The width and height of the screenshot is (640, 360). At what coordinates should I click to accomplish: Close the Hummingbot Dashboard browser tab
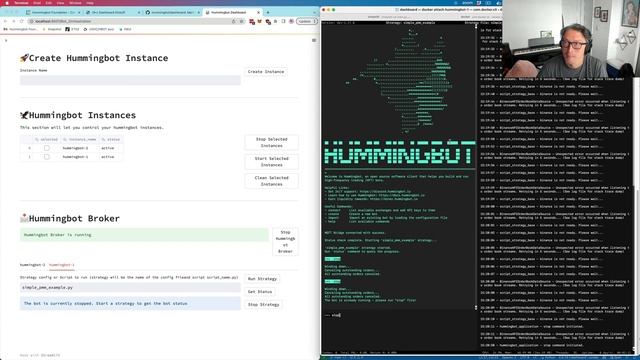click(258, 13)
